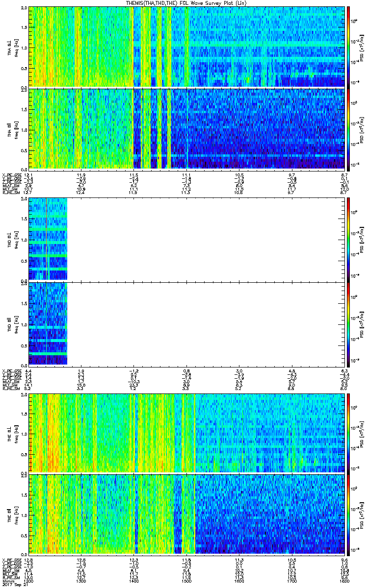368x588 pixels.
Task: Select the THA B-parallel spectrogram panel
Action: [186, 128]
